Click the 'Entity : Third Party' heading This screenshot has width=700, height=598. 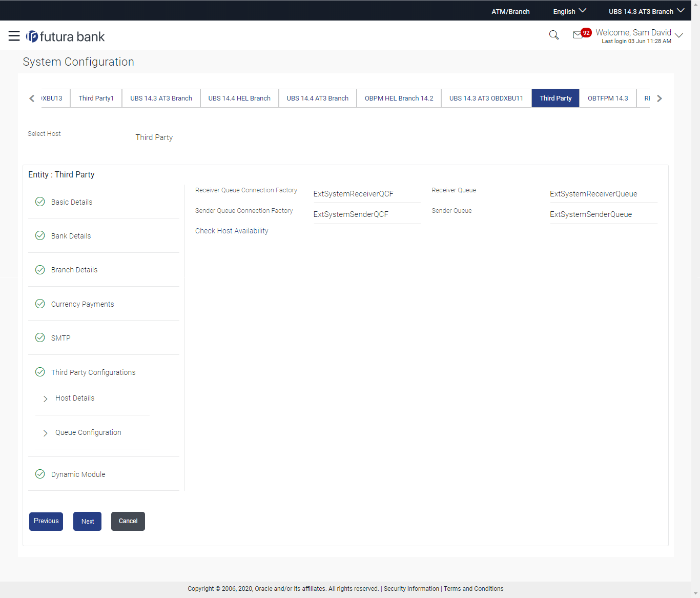pos(61,174)
